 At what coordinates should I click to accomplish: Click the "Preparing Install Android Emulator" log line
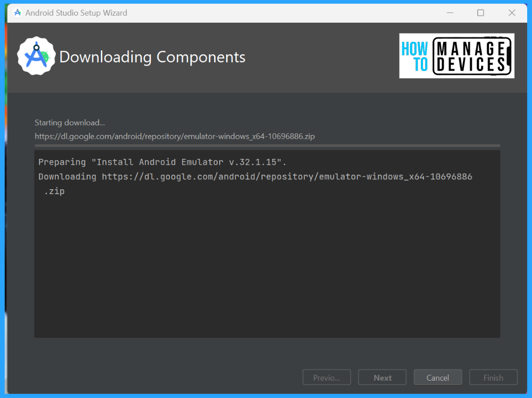point(162,162)
